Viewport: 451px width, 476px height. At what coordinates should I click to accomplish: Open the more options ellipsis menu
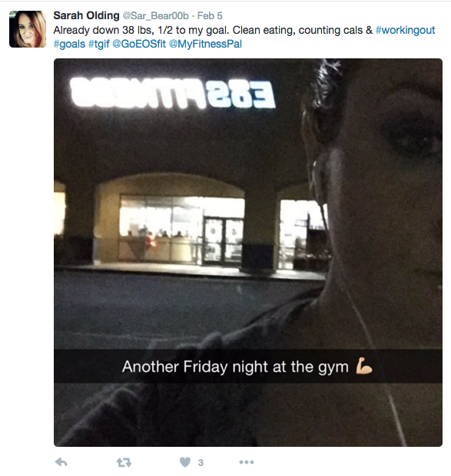pyautogui.click(x=247, y=462)
